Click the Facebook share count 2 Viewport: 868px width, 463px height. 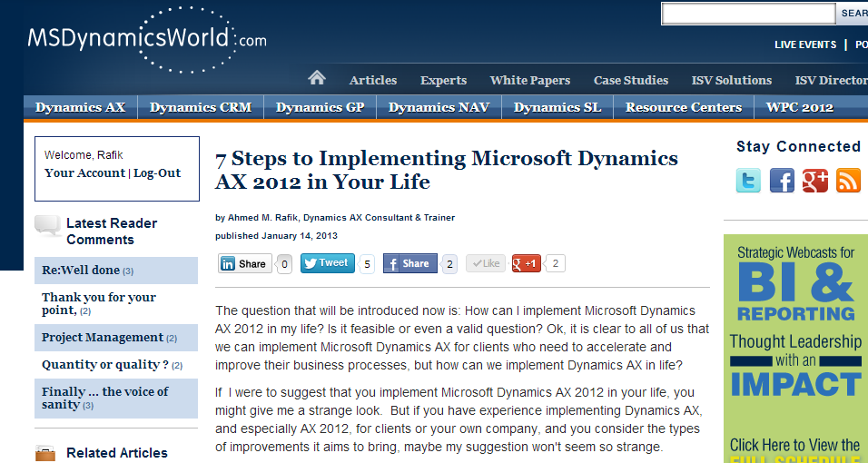[x=449, y=264]
